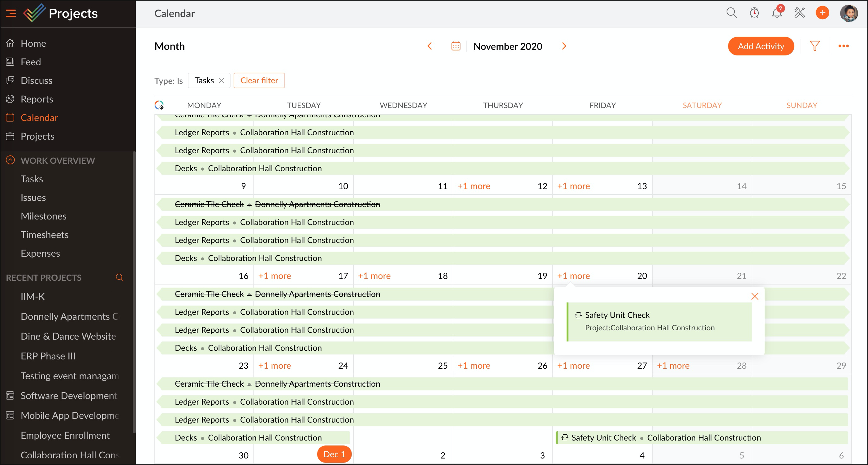Close the Safety Unit Check popup
This screenshot has width=868, height=465.
point(754,296)
